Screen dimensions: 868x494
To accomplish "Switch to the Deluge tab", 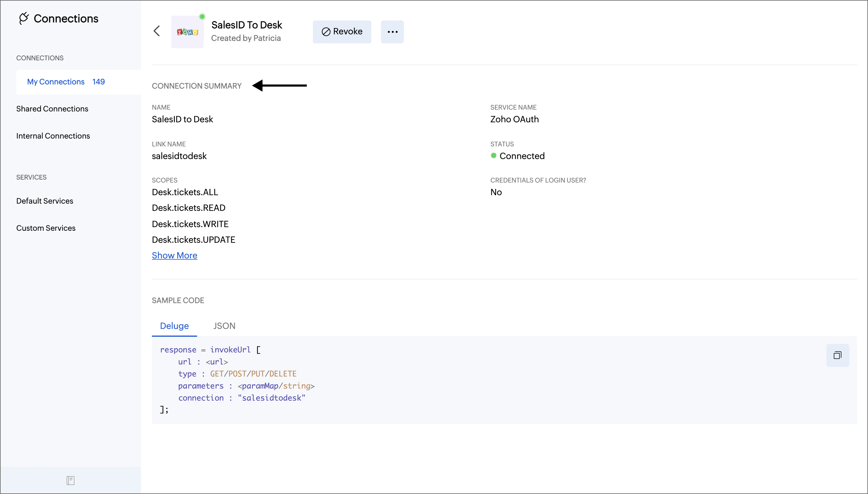I will [x=174, y=326].
